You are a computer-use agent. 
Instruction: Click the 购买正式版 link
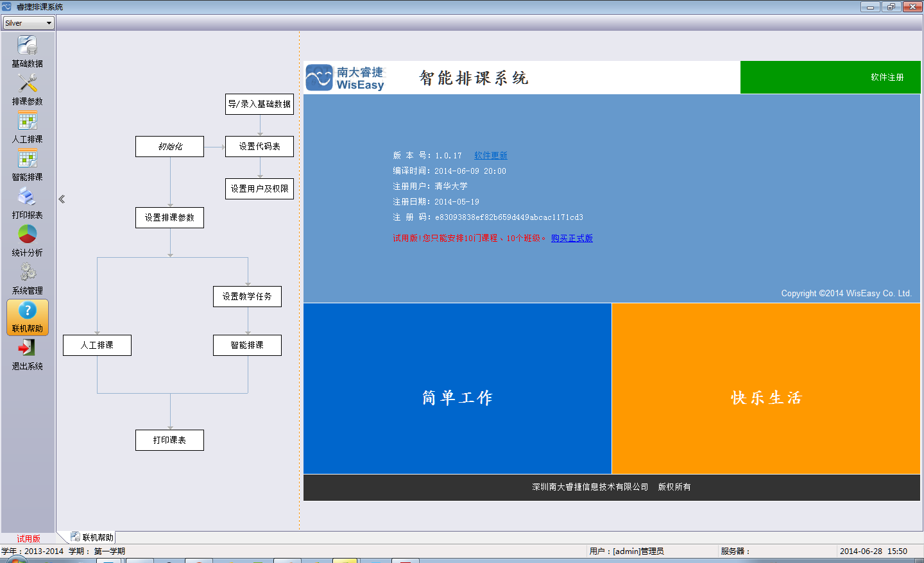point(571,238)
